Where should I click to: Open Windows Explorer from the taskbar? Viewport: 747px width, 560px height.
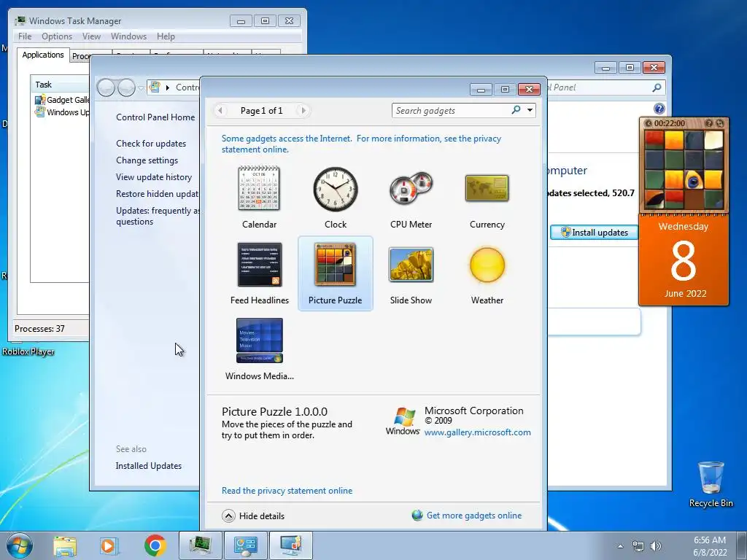click(x=65, y=545)
